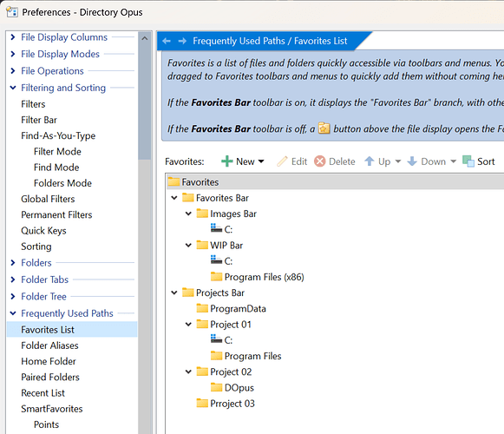Collapse the Project 02 branch

pos(188,372)
